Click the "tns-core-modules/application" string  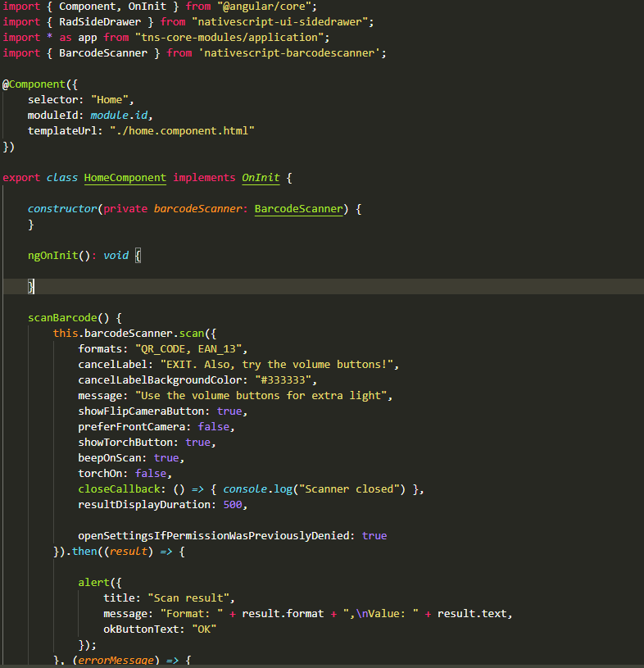pyautogui.click(x=229, y=38)
